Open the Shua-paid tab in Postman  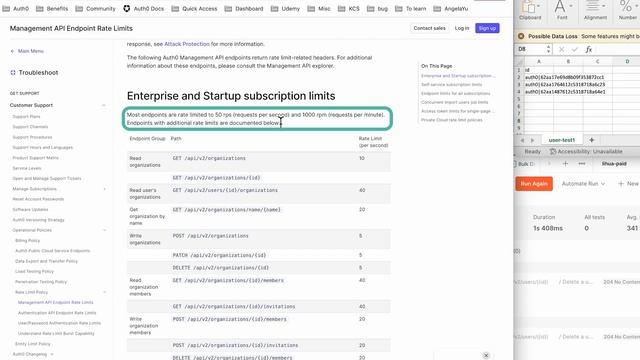[x=614, y=164]
